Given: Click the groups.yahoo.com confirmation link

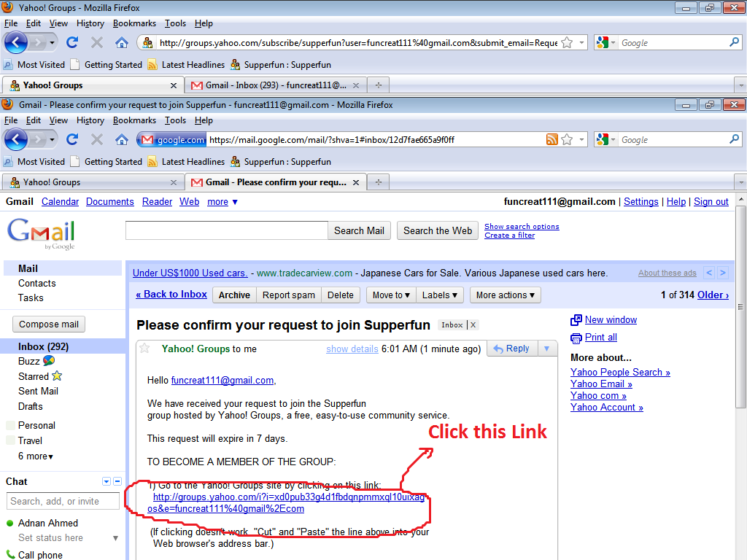Looking at the screenshot, I should pos(286,502).
